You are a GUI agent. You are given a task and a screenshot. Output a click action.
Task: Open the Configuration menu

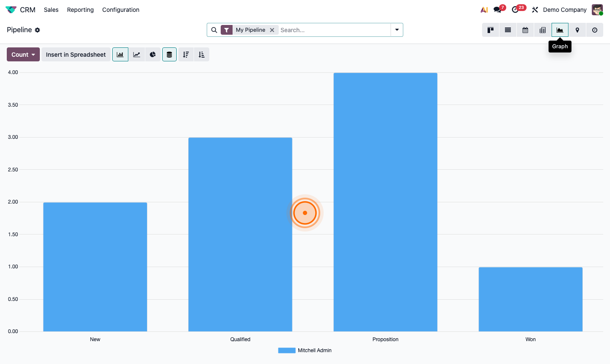point(121,9)
